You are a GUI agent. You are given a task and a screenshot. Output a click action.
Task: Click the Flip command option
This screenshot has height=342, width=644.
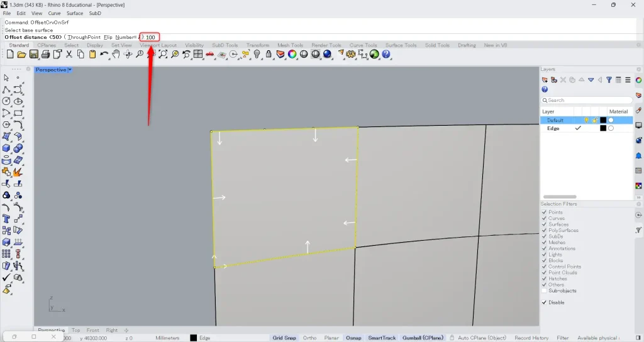tap(108, 37)
